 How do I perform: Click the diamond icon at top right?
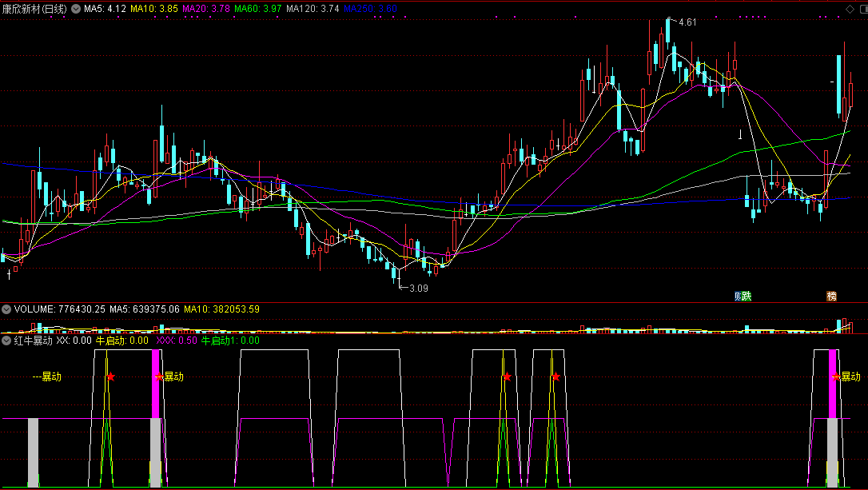850,9
